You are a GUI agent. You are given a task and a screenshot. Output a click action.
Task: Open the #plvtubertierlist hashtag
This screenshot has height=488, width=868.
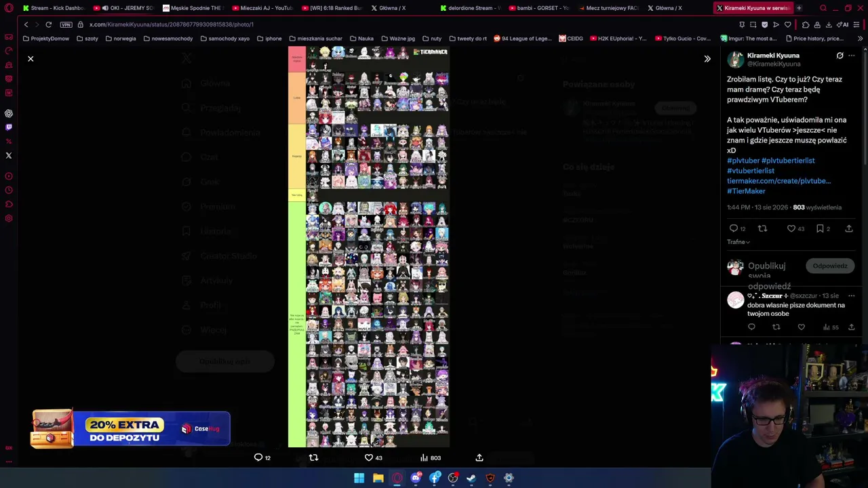coord(788,161)
